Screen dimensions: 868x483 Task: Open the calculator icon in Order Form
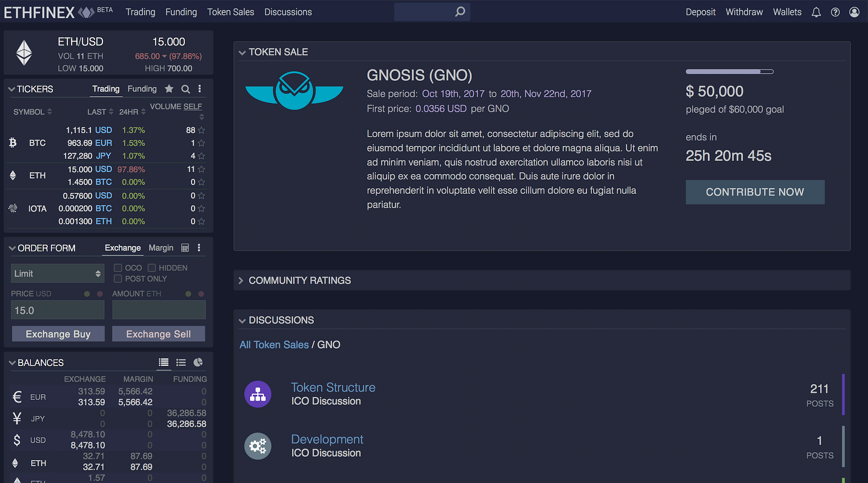185,248
